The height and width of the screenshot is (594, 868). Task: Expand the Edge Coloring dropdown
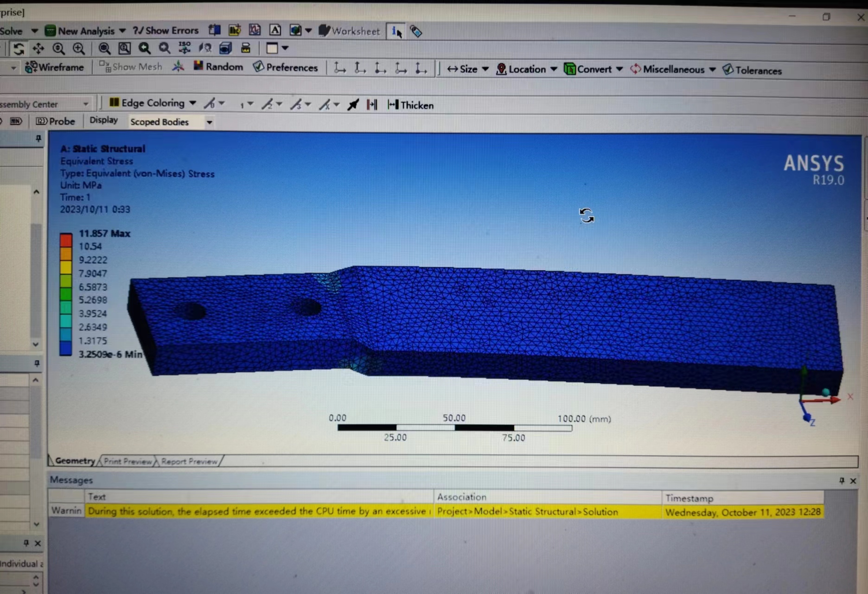[x=153, y=103]
